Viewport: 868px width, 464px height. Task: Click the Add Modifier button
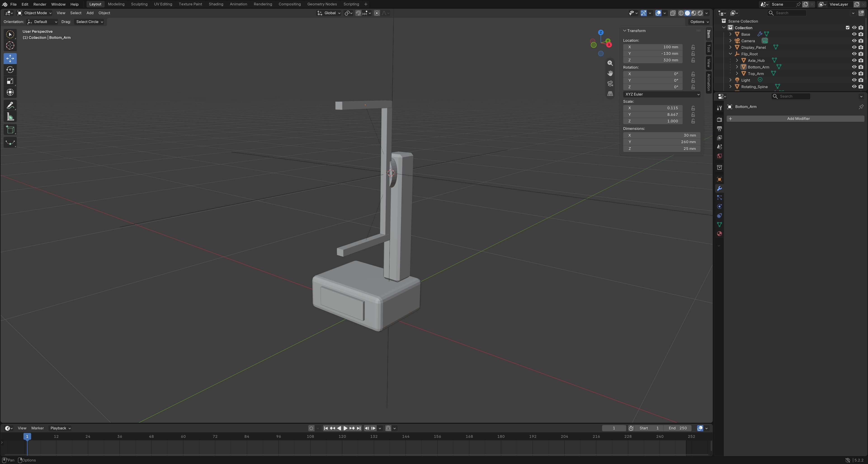pyautogui.click(x=795, y=119)
